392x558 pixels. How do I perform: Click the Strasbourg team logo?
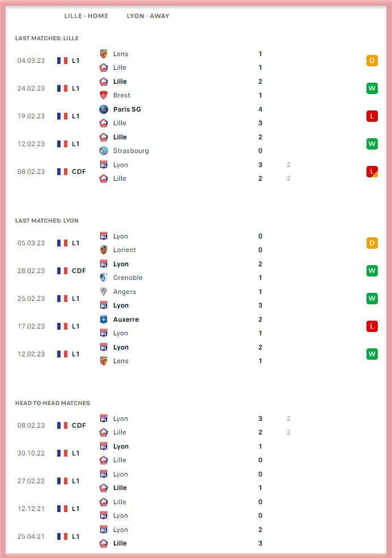(104, 151)
